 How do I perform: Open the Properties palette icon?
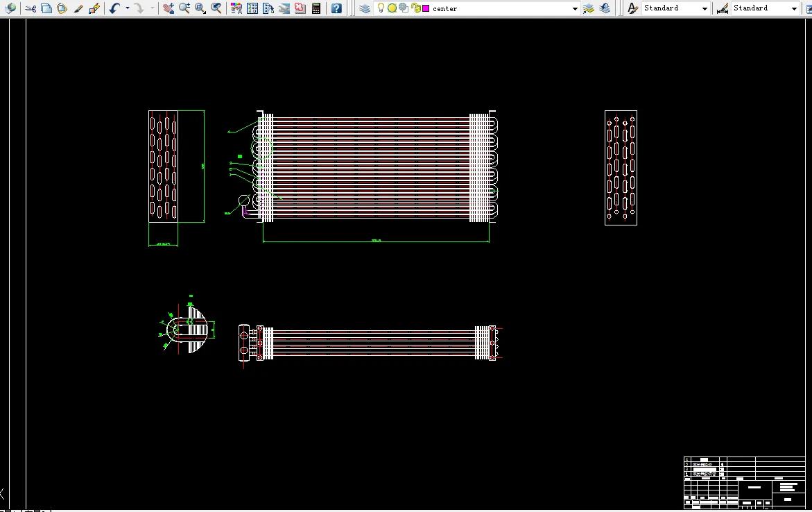point(236,8)
